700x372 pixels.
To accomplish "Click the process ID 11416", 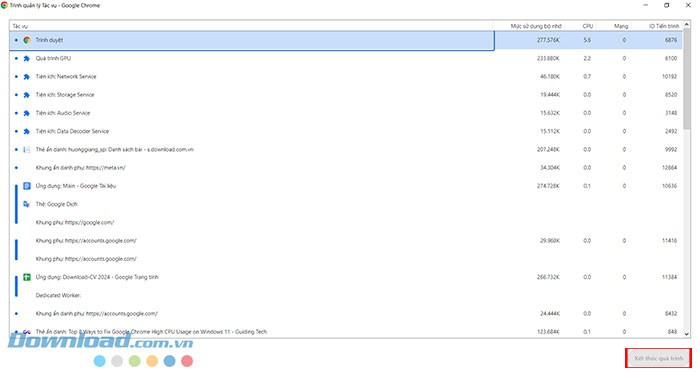I will point(670,241).
